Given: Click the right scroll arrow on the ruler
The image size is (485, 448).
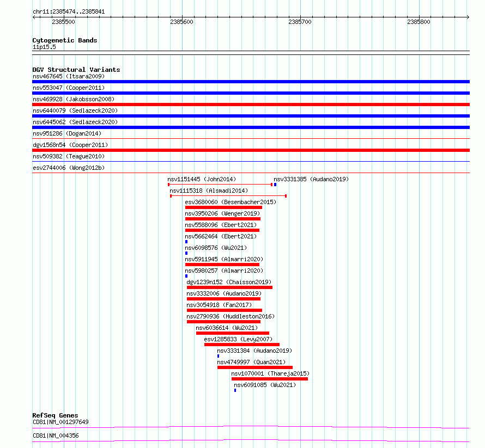Looking at the screenshot, I should (468, 17).
